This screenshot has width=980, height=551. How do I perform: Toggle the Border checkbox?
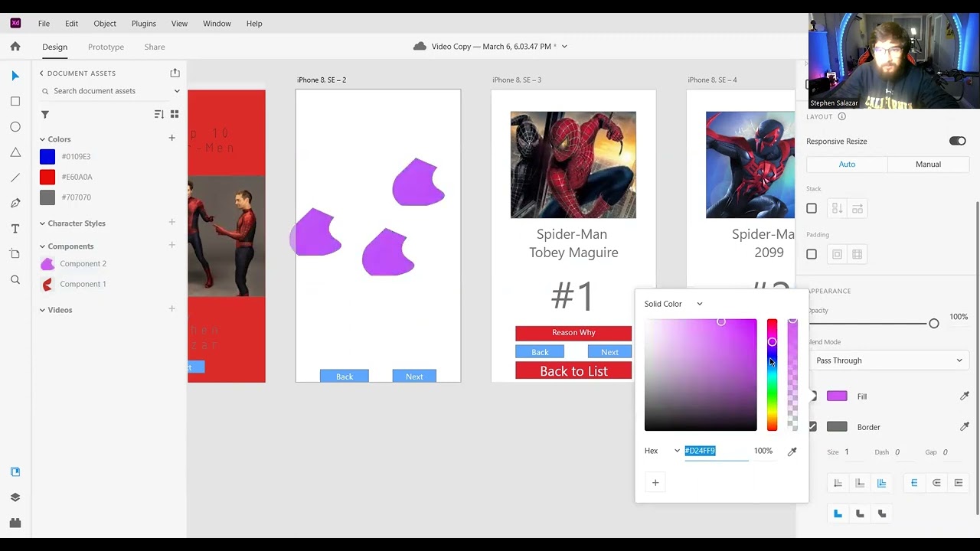[812, 426]
